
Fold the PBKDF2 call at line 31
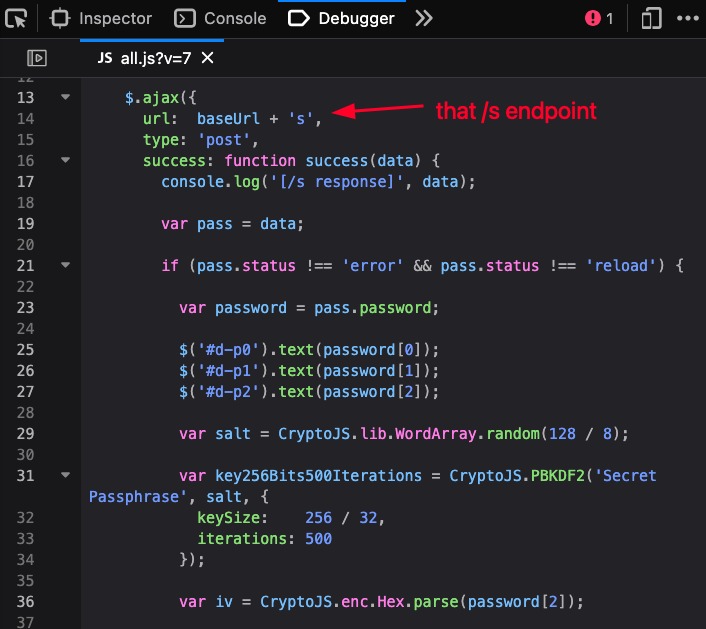coord(65,475)
